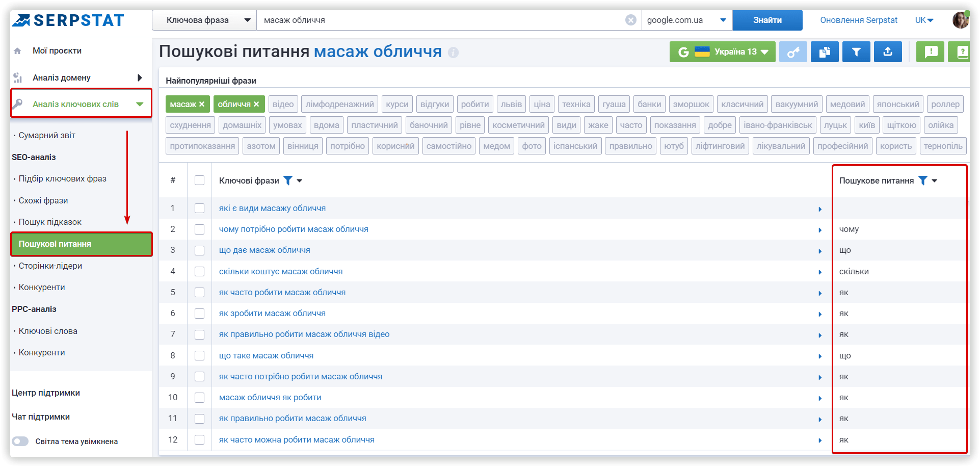Click the 'тернопіль' phrase tag
The width and height of the screenshot is (980, 467).
click(943, 146)
